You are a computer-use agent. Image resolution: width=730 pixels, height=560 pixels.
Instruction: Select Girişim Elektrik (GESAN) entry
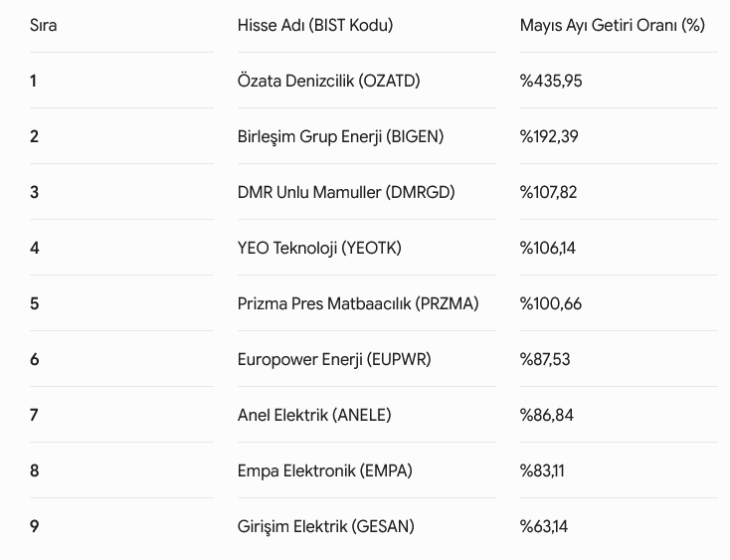326,526
